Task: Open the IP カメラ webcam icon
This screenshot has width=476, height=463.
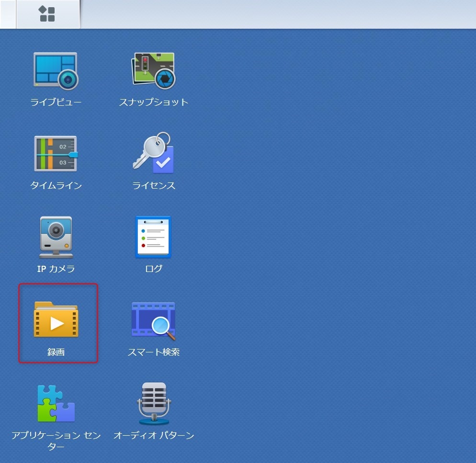Action: 56,237
